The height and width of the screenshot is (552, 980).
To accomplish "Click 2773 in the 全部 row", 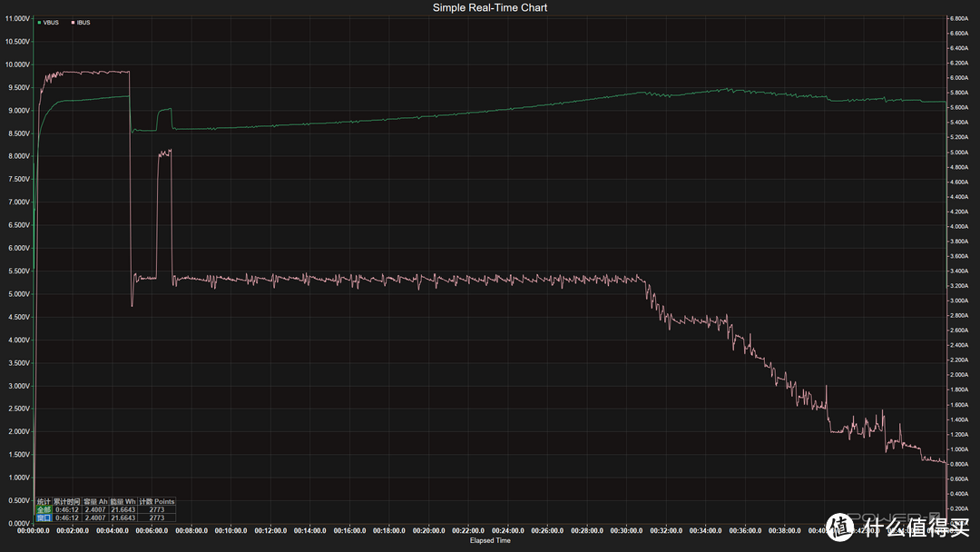I will click(157, 509).
